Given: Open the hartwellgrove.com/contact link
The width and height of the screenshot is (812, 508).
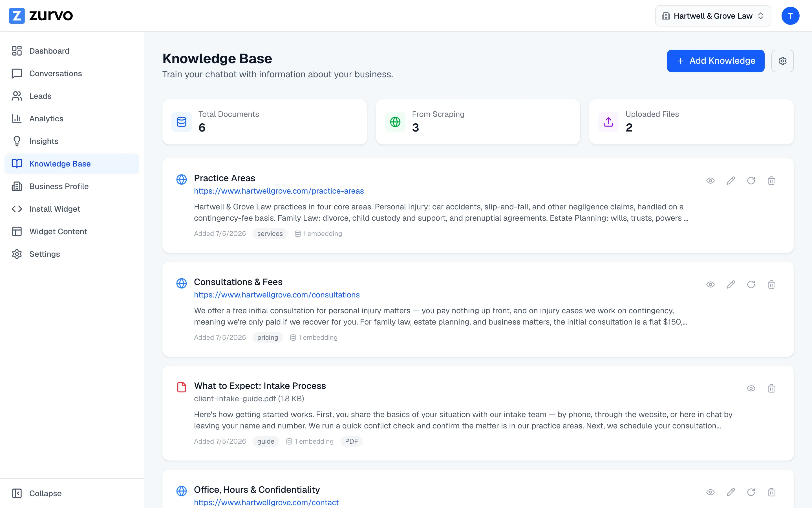Looking at the screenshot, I should 266,502.
